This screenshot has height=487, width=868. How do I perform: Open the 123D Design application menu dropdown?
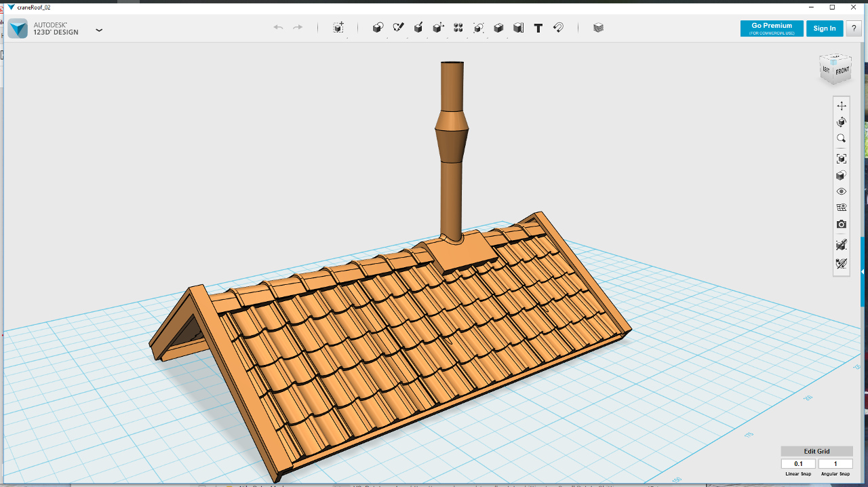coord(99,30)
